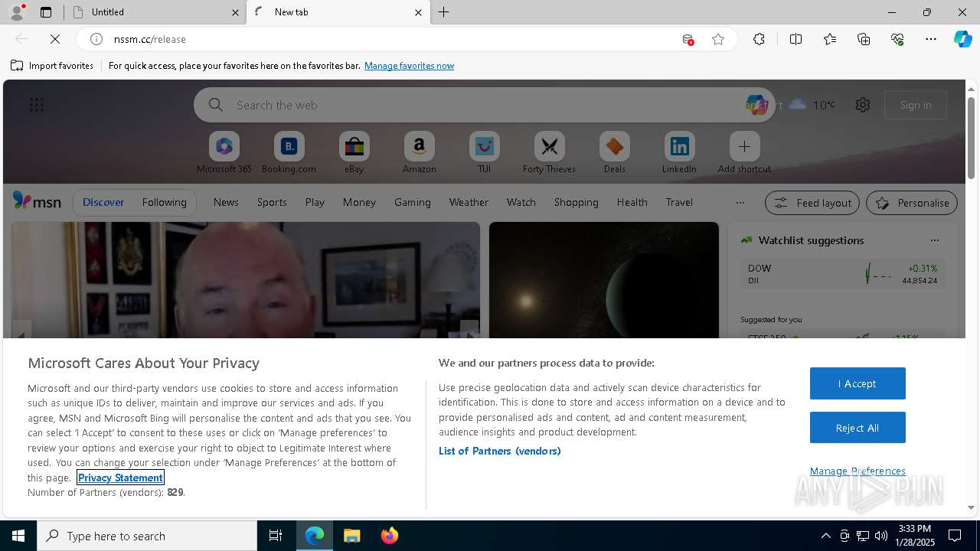The image size is (980, 551).
Task: Open the Extensions puzzle icon
Action: (x=759, y=39)
